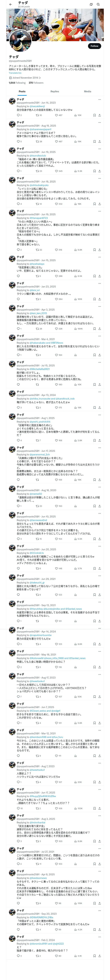
Task: Go back using the back arrow
Action: click(11, 4)
